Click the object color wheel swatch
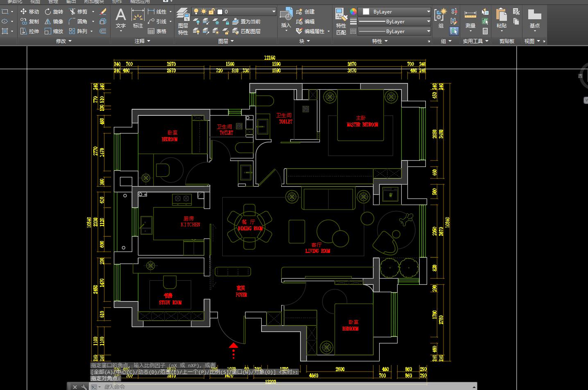This screenshot has width=588, height=390. click(353, 11)
